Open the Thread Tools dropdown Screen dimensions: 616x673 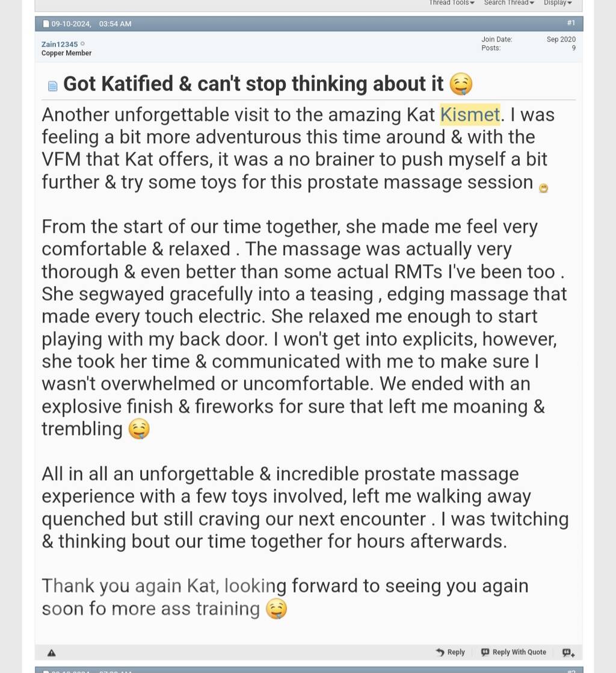pos(451,3)
